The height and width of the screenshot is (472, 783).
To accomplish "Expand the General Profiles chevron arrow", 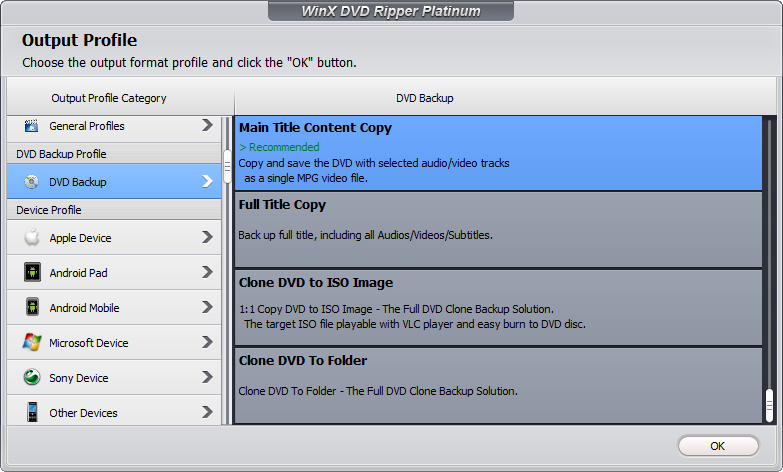I will click(207, 125).
